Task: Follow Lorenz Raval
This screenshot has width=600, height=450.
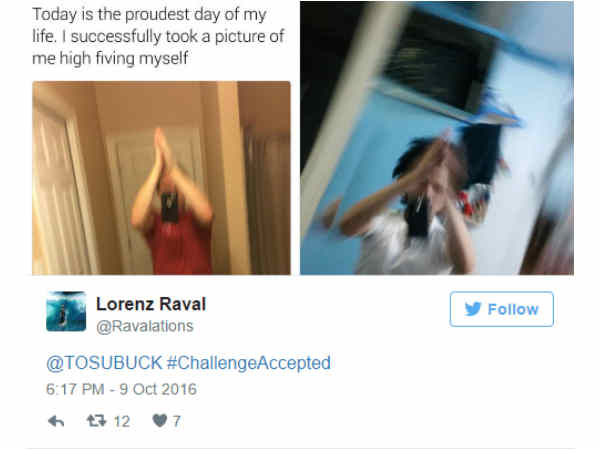Action: point(502,309)
